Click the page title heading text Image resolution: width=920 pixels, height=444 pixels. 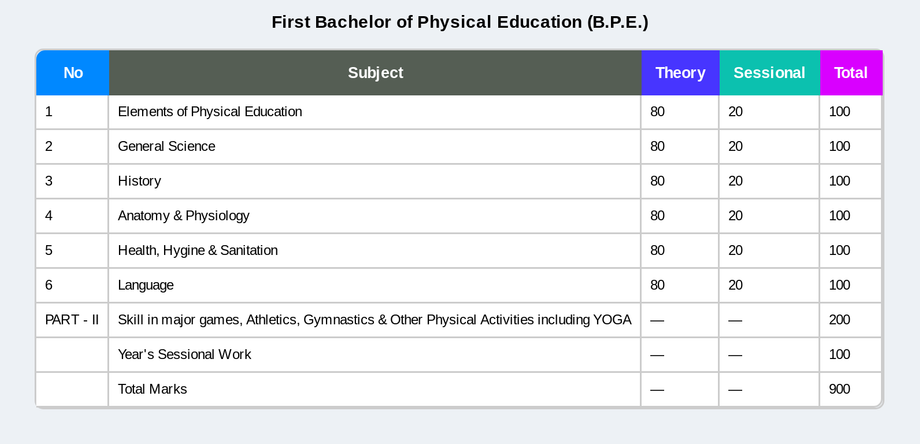[460, 22]
